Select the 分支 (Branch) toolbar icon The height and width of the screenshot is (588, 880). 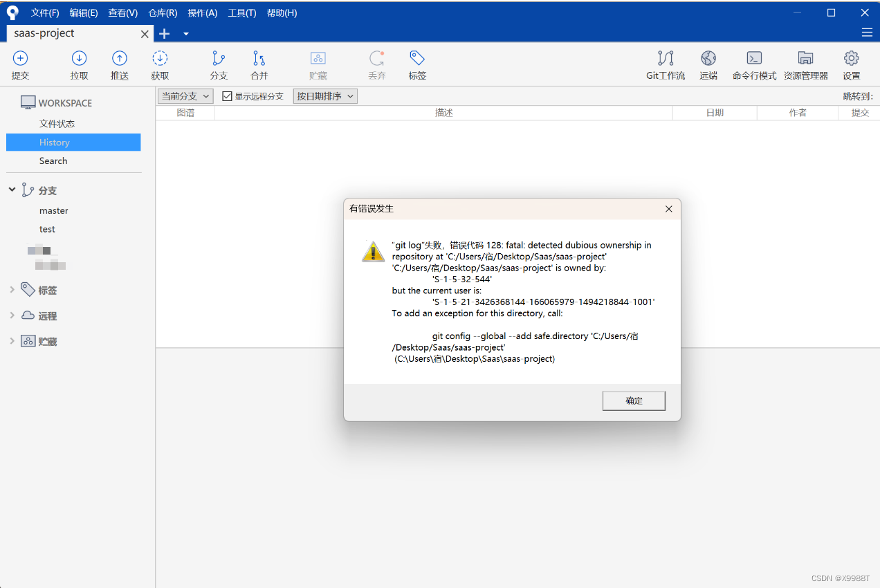(x=219, y=64)
